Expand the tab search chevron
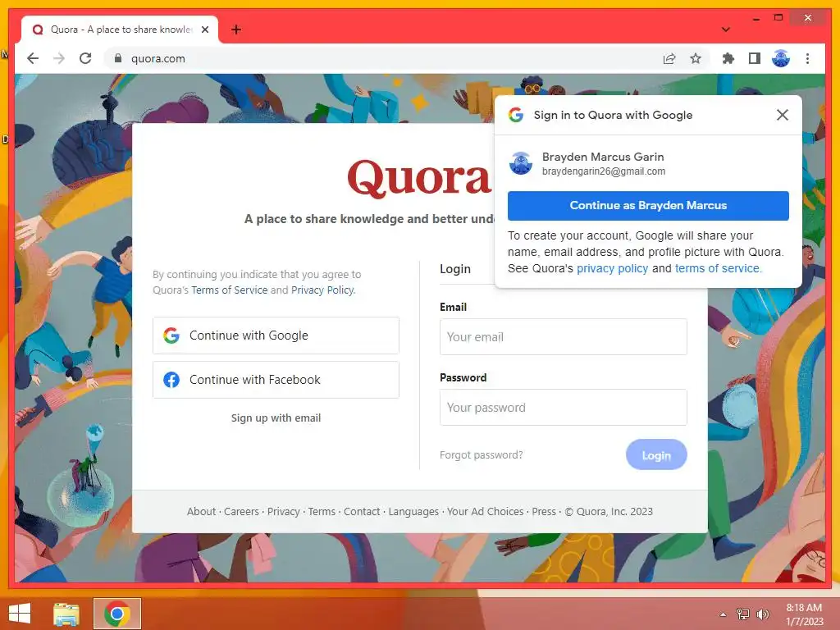 [725, 30]
